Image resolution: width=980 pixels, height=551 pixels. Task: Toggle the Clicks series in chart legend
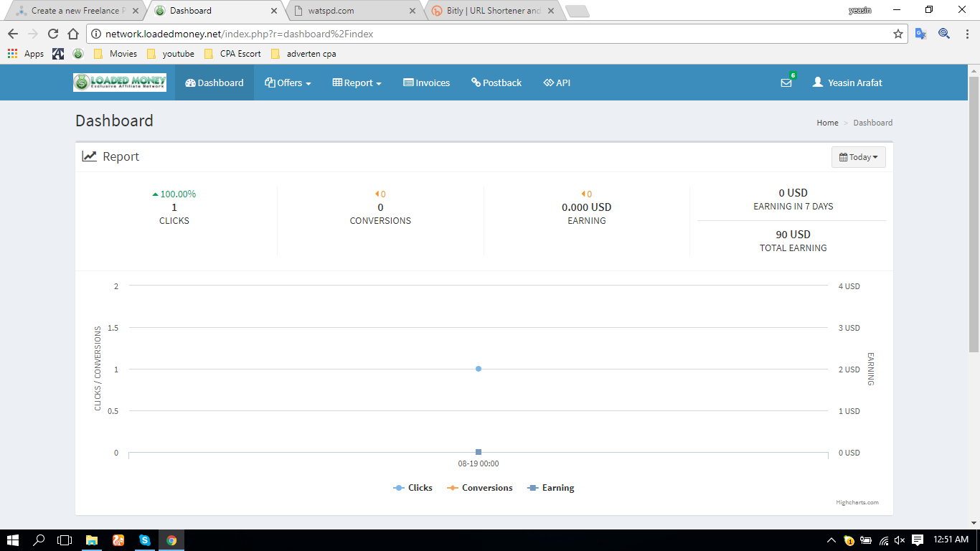413,488
